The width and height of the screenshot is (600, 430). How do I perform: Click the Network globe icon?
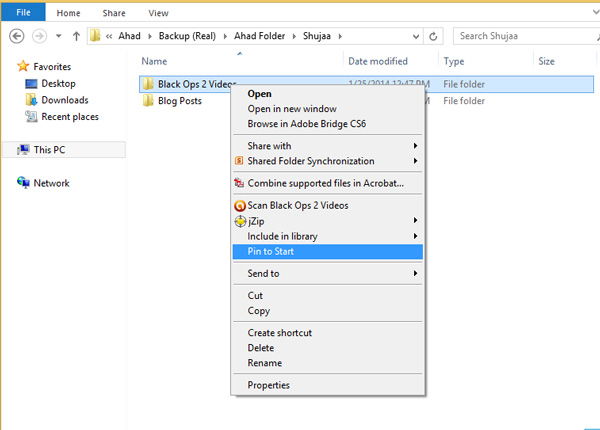[23, 182]
